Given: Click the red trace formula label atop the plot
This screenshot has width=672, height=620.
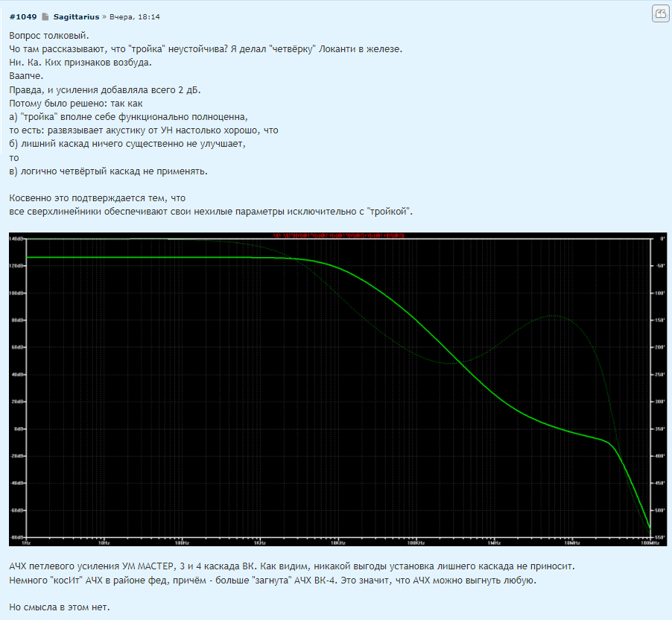Looking at the screenshot, I should (337, 235).
